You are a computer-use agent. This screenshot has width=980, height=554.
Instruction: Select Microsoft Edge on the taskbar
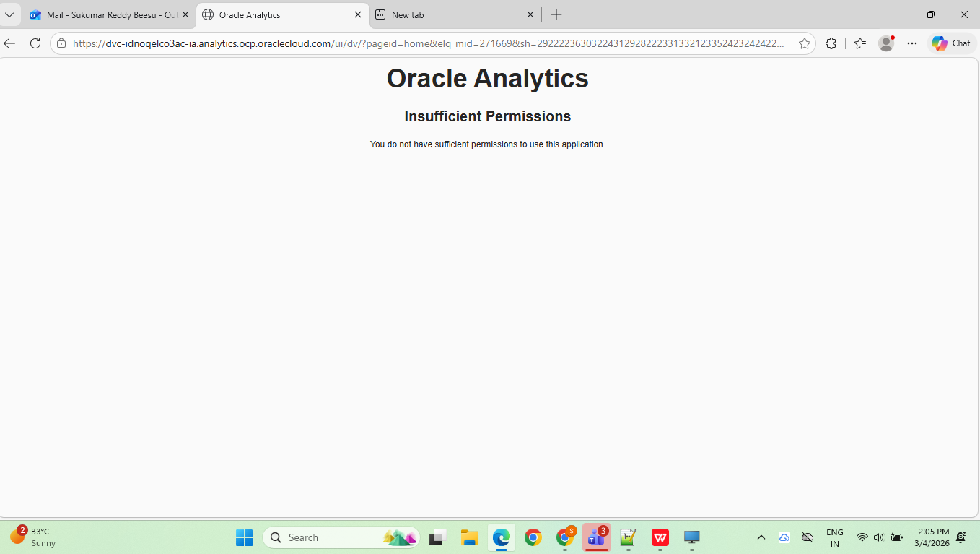click(x=502, y=537)
